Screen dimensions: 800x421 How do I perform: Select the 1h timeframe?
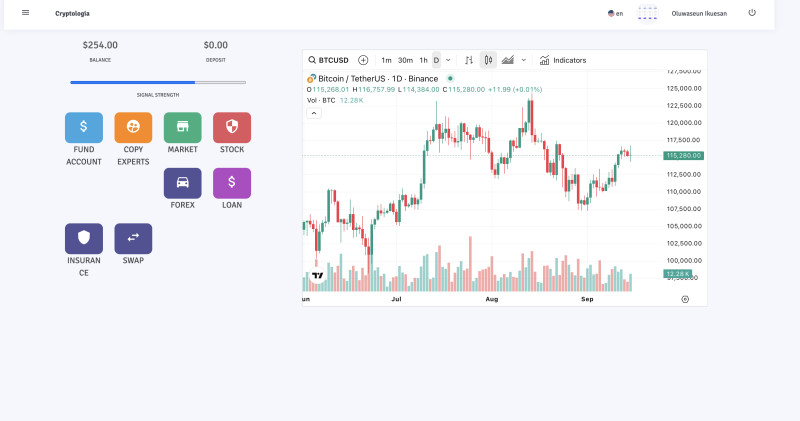click(x=424, y=60)
